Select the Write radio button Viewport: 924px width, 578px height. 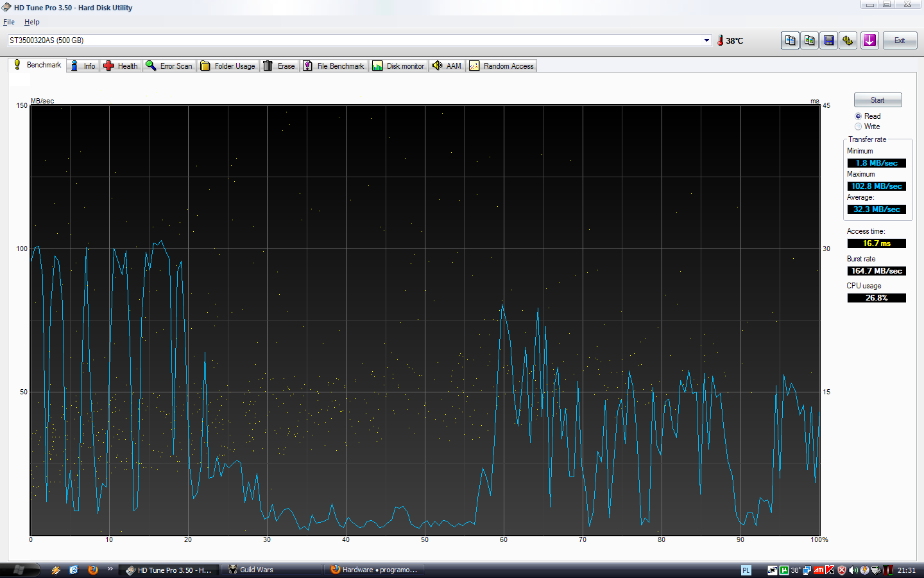point(858,127)
